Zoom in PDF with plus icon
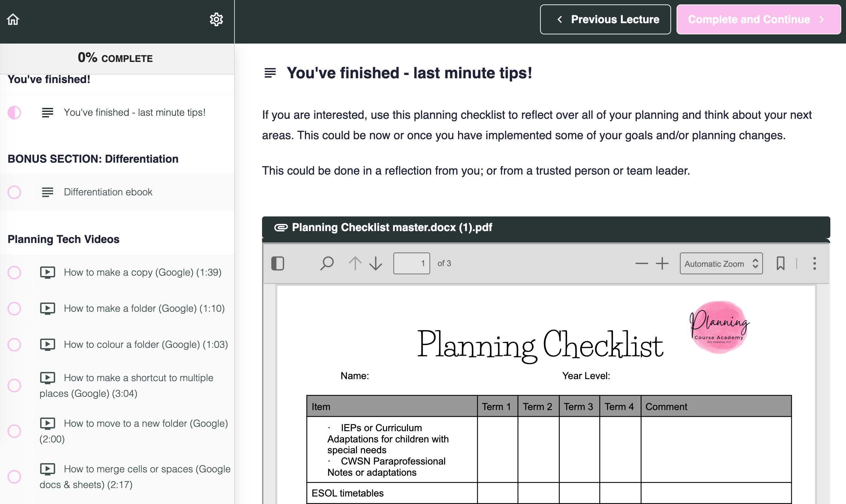This screenshot has width=846, height=504. 662,263
